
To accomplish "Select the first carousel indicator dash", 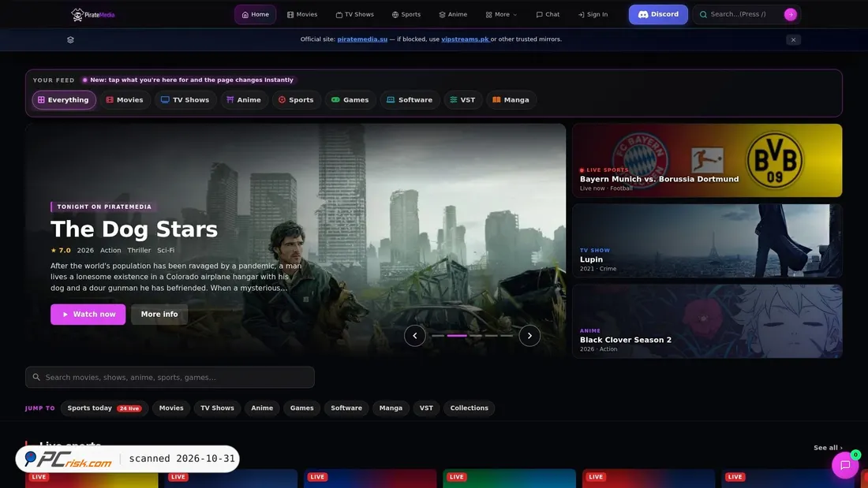I will tap(438, 336).
